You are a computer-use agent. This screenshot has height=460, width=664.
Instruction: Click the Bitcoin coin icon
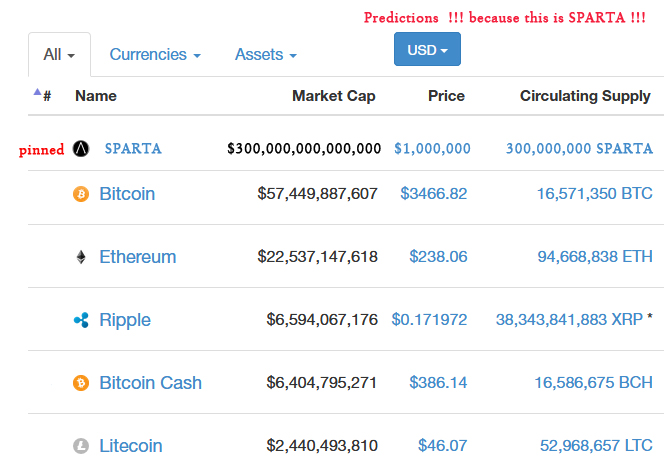[x=81, y=194]
